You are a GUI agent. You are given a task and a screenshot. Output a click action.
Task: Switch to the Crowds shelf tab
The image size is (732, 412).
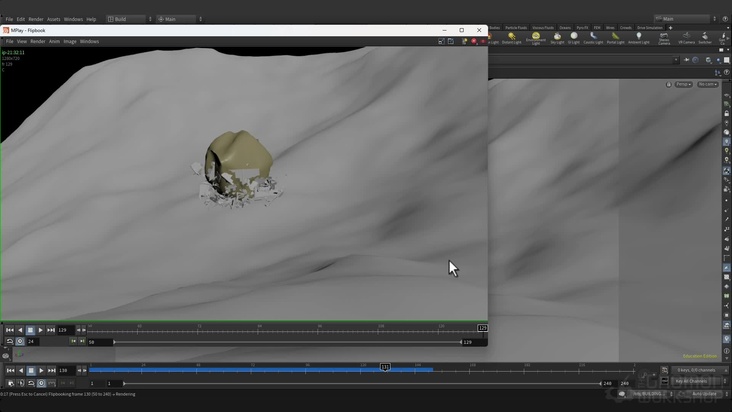626,28
